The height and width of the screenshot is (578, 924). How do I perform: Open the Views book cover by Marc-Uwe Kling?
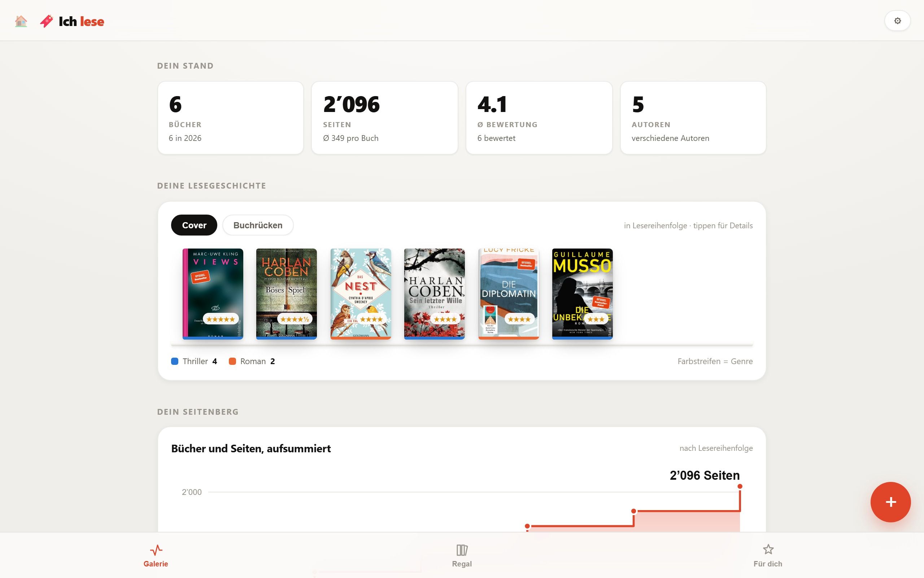[213, 294]
